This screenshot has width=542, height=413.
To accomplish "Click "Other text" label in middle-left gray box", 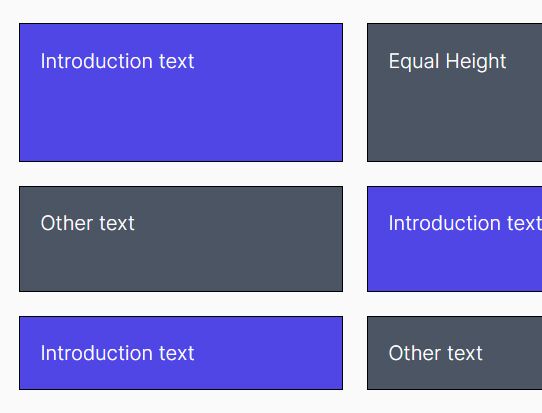I will click(87, 223).
